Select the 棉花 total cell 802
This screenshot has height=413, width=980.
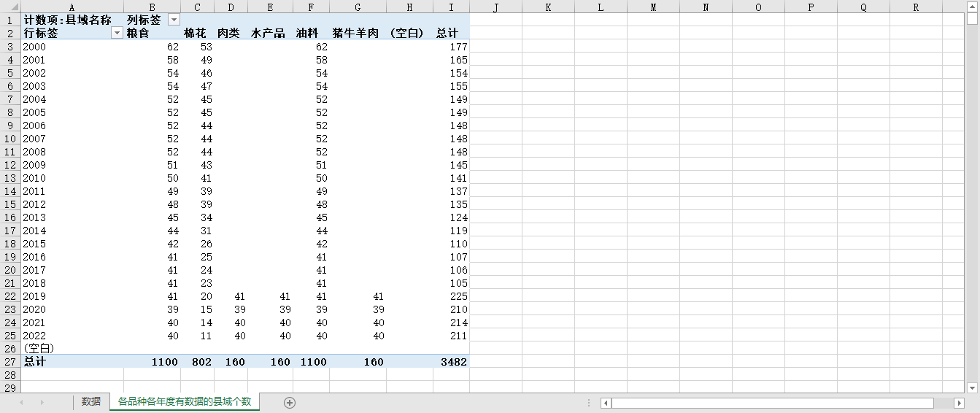[x=197, y=361]
